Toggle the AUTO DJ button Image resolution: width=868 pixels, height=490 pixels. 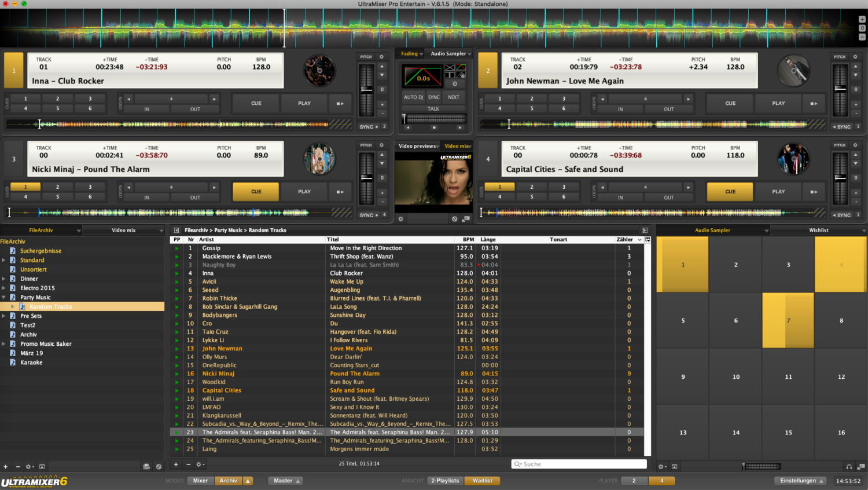(413, 97)
